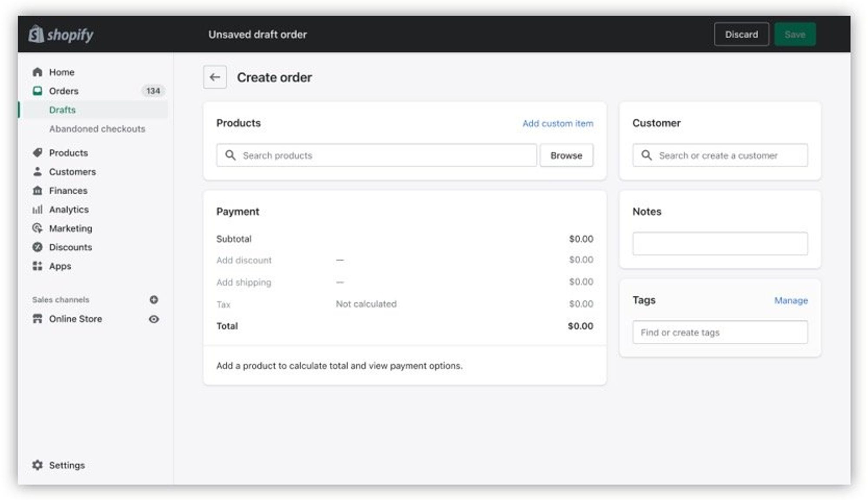Click the Products tag icon
This screenshot has width=868, height=500.
coord(38,153)
